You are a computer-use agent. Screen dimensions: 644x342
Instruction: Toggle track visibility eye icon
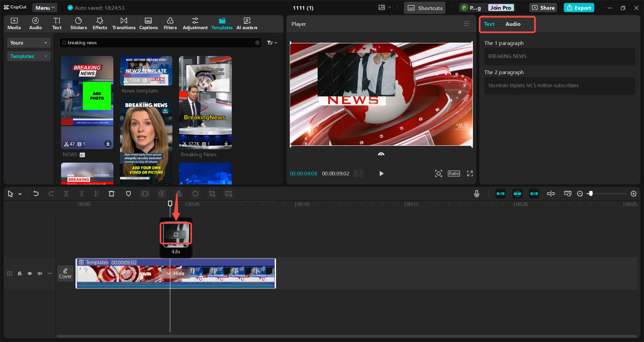tap(30, 274)
